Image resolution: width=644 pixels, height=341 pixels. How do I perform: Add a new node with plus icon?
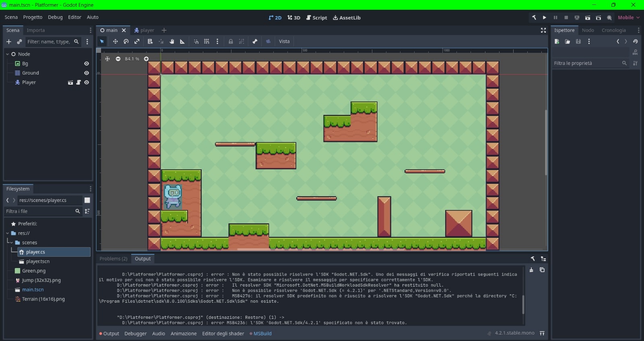(x=9, y=42)
